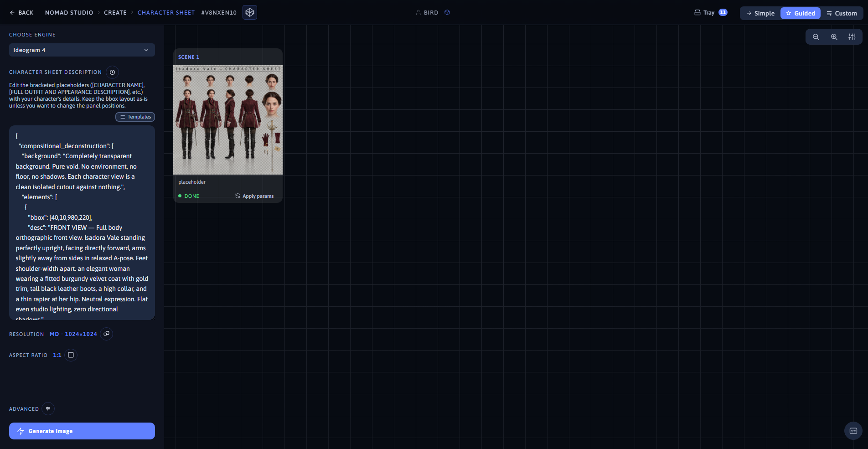868x449 pixels.
Task: Click Generate Image button
Action: 82,431
